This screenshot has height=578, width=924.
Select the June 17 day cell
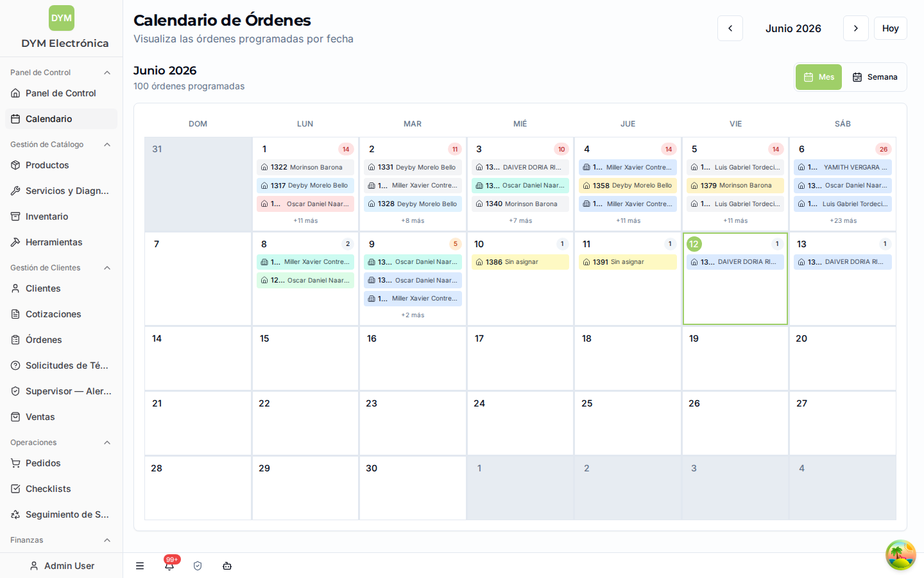click(x=520, y=358)
